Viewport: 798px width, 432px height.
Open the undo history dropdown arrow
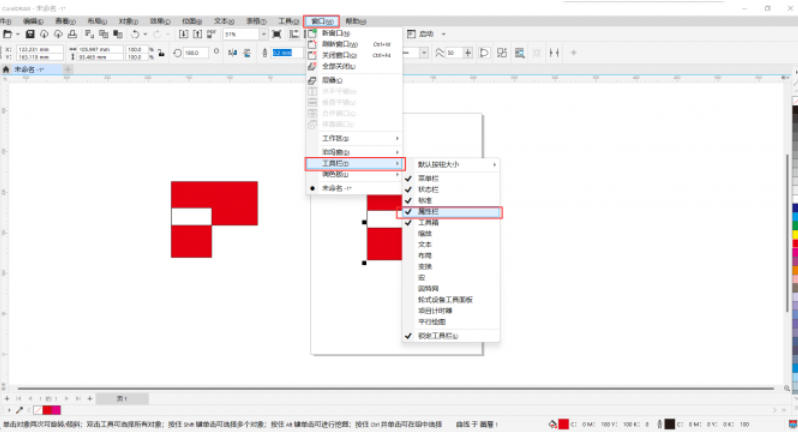(145, 34)
